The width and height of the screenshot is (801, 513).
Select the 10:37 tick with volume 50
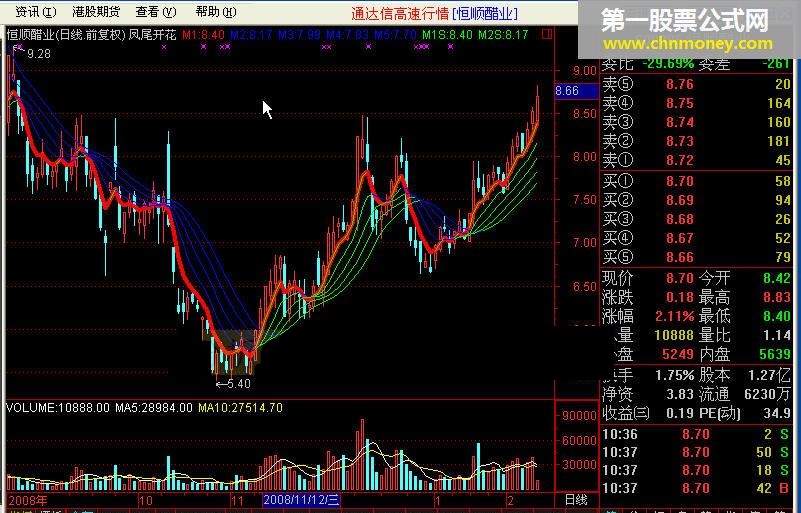695,452
